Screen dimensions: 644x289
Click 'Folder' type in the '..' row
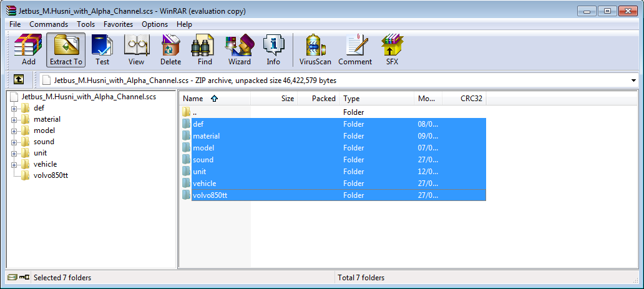coord(354,112)
